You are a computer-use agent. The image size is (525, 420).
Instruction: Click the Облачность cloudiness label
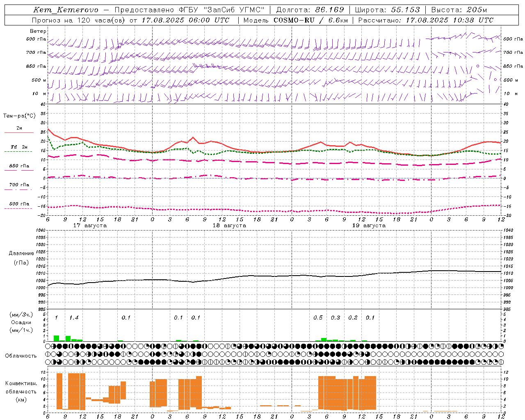21,356
